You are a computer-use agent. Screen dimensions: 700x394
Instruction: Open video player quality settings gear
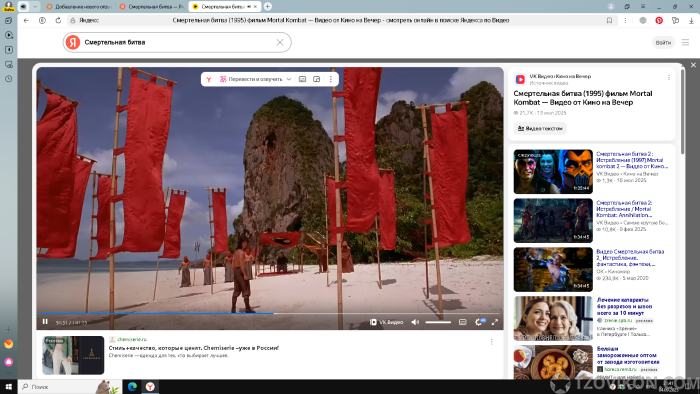[479, 322]
